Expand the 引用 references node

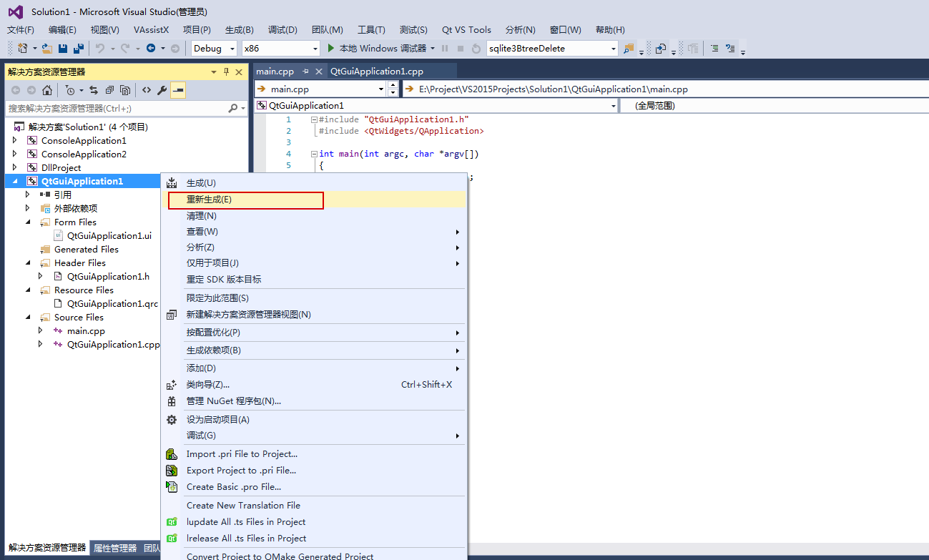[28, 195]
